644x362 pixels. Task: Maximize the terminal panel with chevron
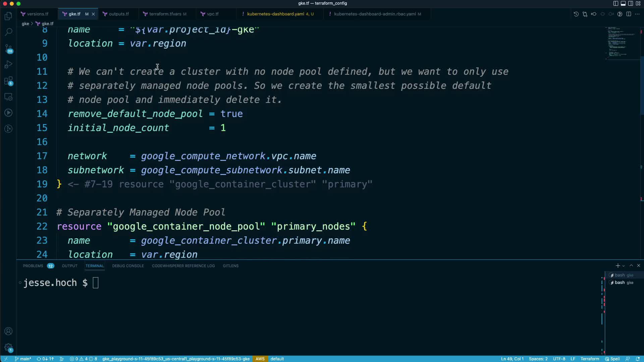click(631, 265)
